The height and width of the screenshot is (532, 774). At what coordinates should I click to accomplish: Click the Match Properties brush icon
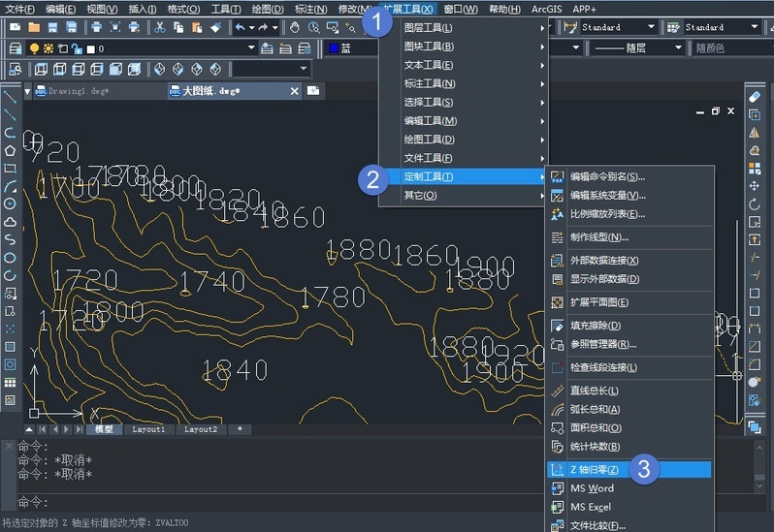click(215, 27)
